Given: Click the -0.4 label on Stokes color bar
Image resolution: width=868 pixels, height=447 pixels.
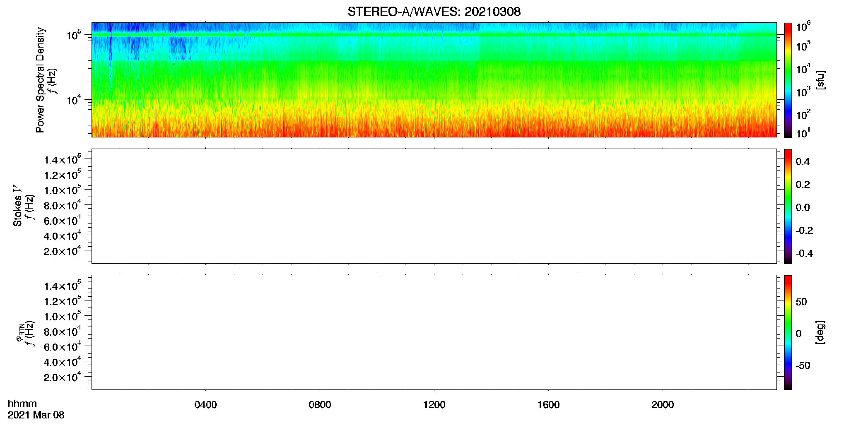Looking at the screenshot, I should pos(804,254).
